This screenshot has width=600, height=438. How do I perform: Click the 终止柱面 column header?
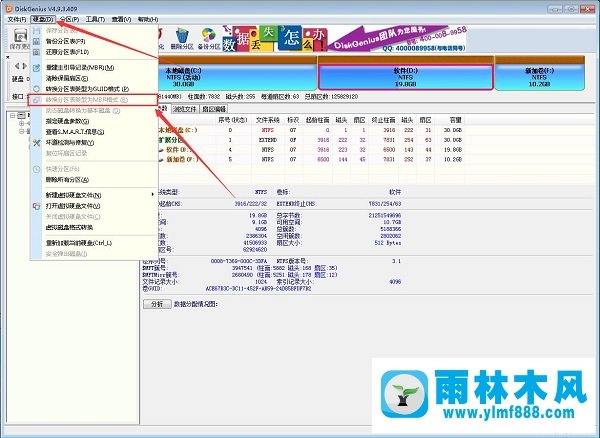coord(383,120)
